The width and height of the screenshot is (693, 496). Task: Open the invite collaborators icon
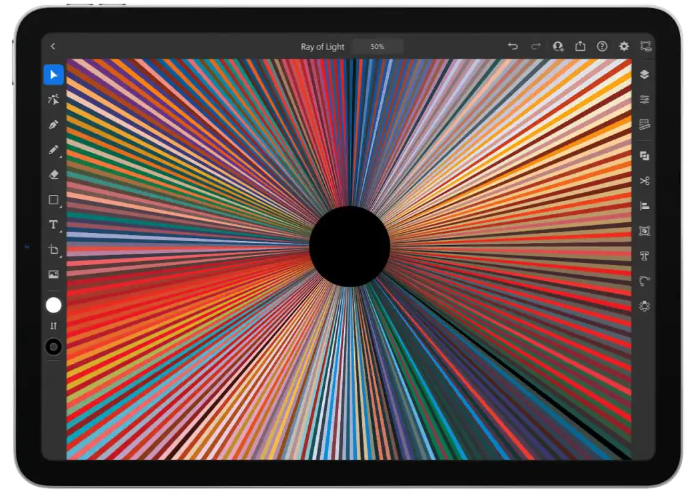tap(558, 46)
